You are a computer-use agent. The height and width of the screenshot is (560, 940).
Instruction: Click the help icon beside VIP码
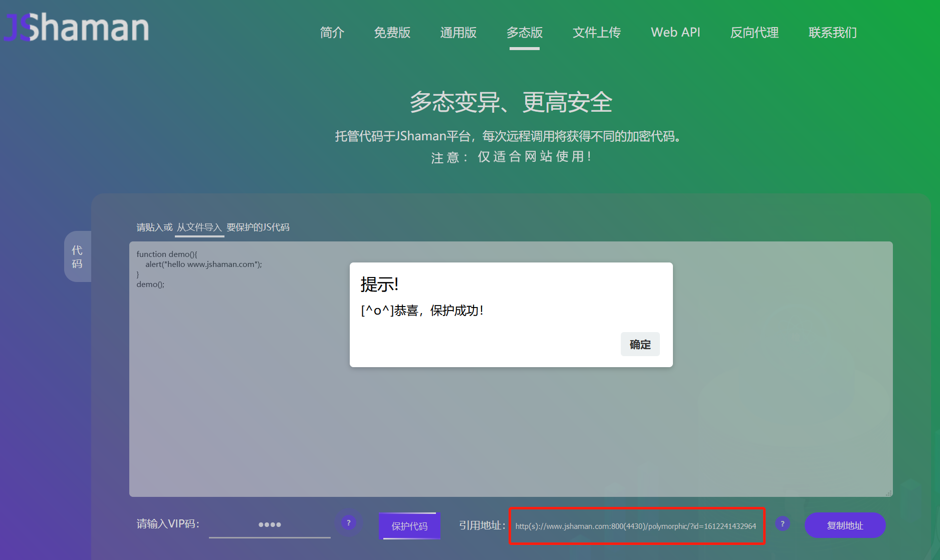[x=349, y=523]
